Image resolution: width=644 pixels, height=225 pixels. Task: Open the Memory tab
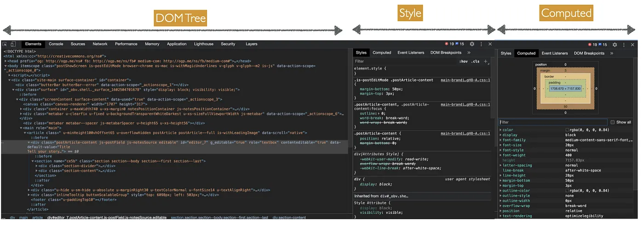[x=152, y=44]
